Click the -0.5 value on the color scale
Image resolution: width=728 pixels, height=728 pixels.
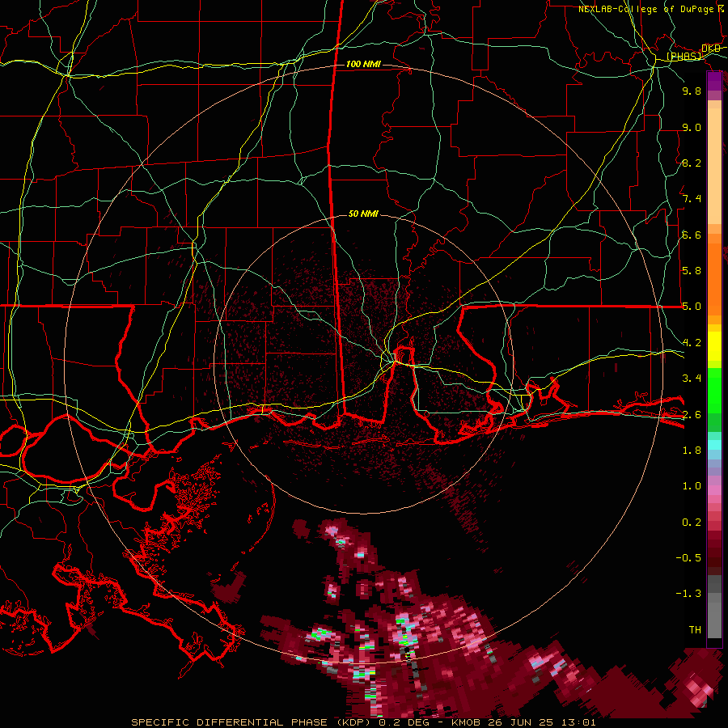[688, 558]
